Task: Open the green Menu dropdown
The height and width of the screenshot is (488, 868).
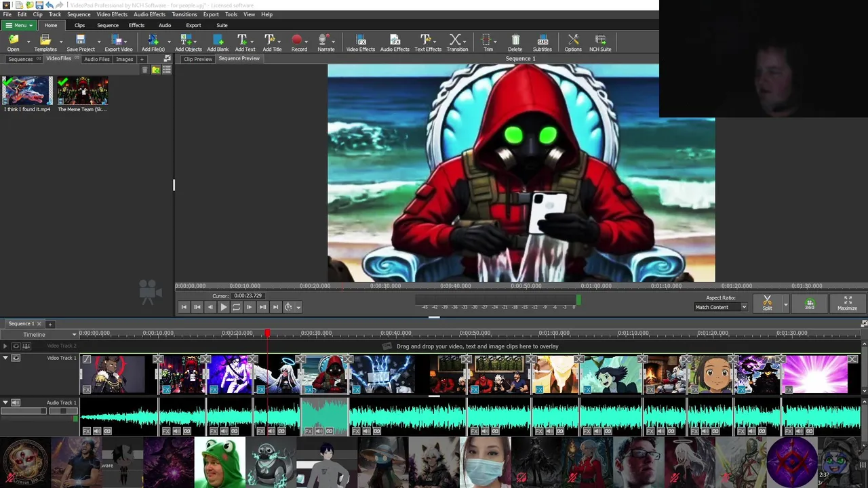Action: pos(18,25)
